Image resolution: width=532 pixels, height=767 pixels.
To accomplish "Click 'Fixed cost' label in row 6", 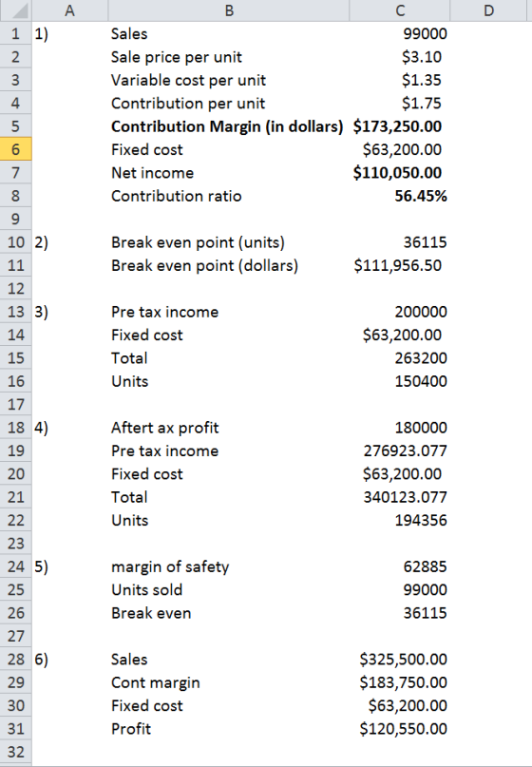I will [229, 149].
